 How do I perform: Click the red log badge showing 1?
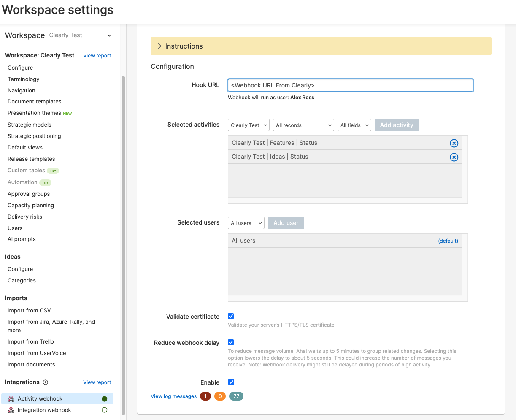point(205,396)
